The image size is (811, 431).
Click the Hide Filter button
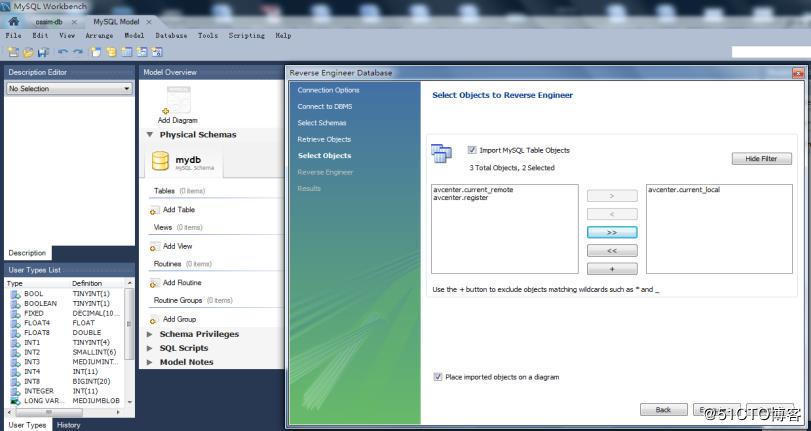point(761,159)
